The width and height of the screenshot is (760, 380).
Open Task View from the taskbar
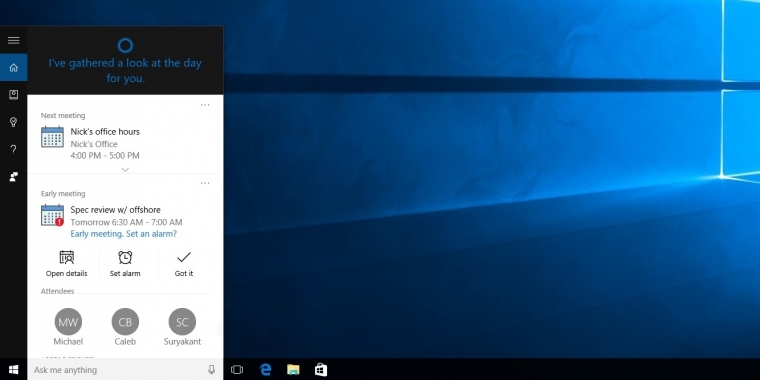[x=237, y=370]
